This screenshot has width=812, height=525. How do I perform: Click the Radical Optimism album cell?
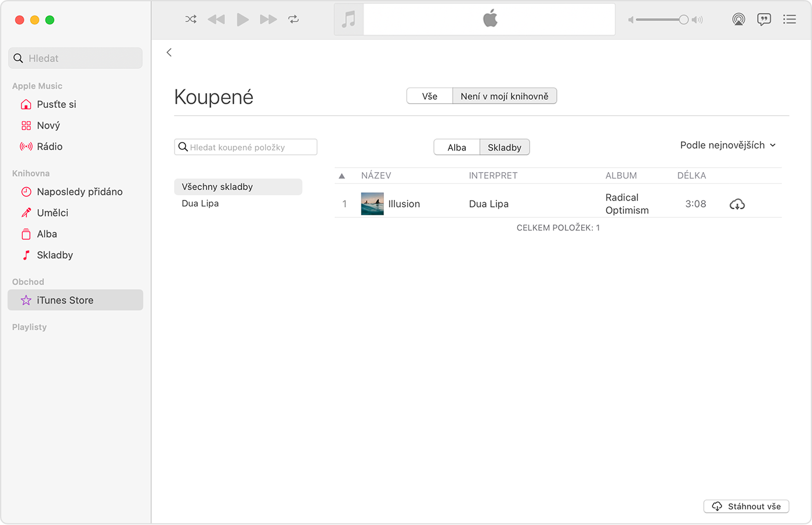[627, 204]
